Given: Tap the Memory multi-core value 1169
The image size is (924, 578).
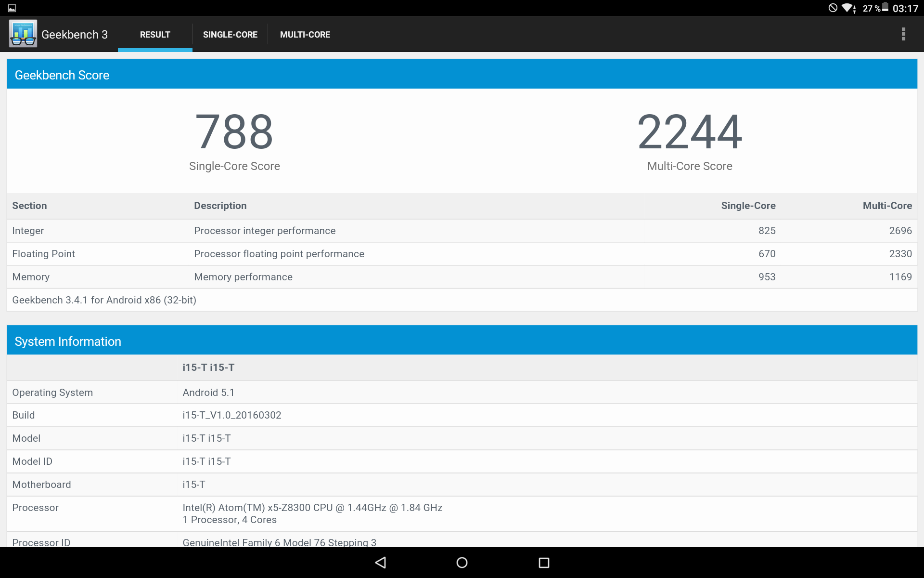Looking at the screenshot, I should point(900,277).
